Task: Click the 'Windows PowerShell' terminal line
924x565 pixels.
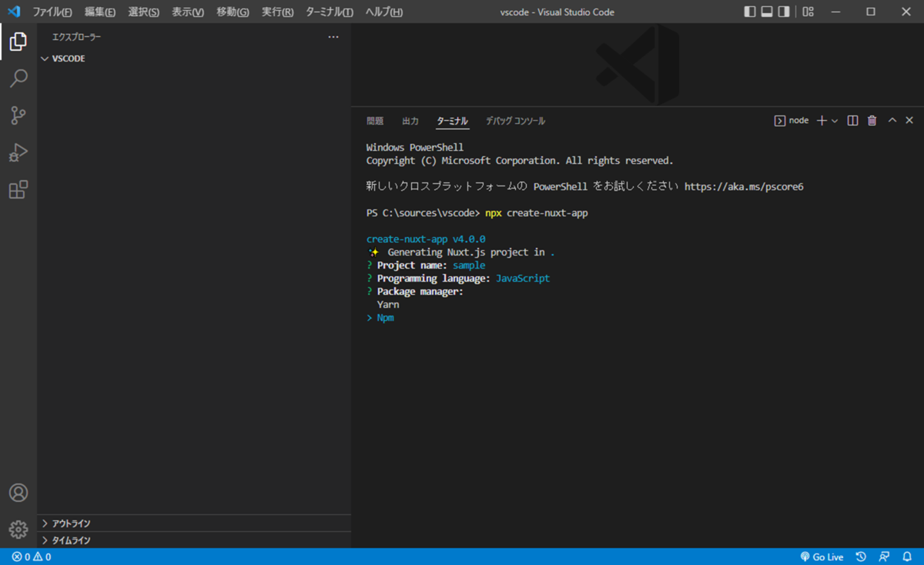Action: point(415,148)
